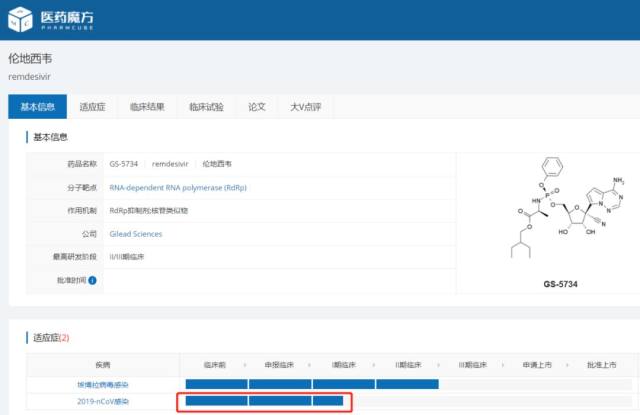Click the GS-5734 caption under the structure
The image size is (640, 415).
560,284
